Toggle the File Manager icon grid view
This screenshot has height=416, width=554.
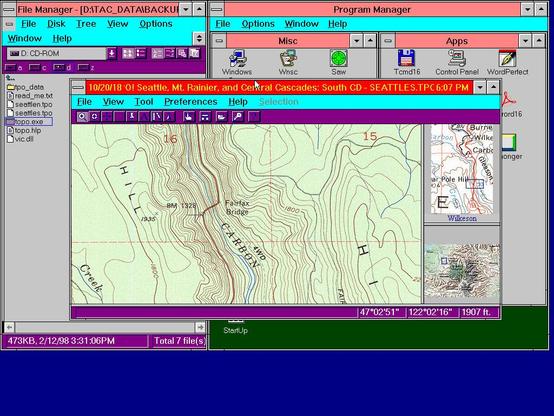pos(128,54)
